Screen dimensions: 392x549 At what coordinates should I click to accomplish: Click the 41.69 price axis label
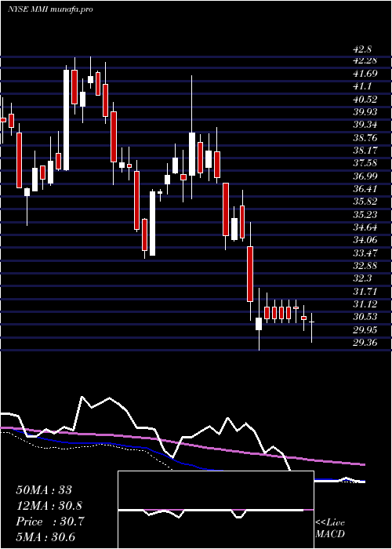365,74
